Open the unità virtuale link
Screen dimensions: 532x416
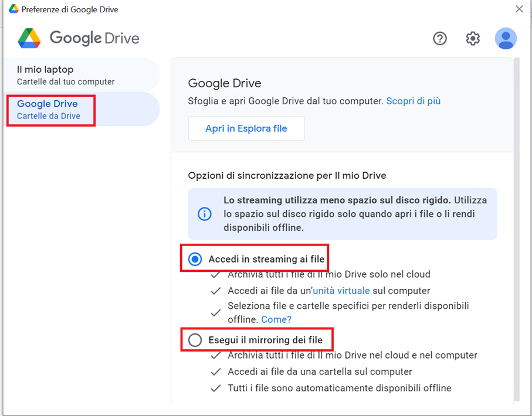[x=341, y=291]
